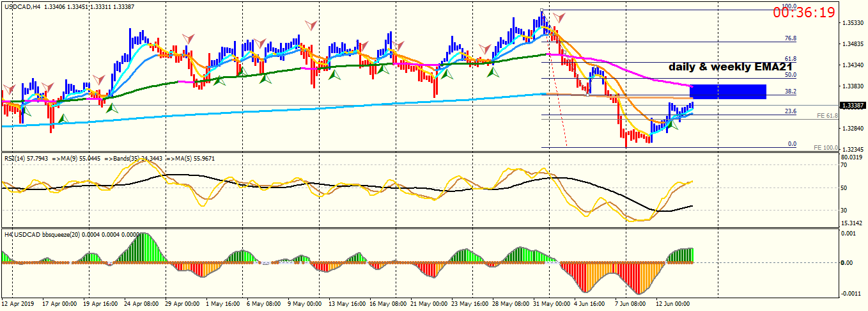Click the 1.35330 price axis value

pyautogui.click(x=853, y=23)
